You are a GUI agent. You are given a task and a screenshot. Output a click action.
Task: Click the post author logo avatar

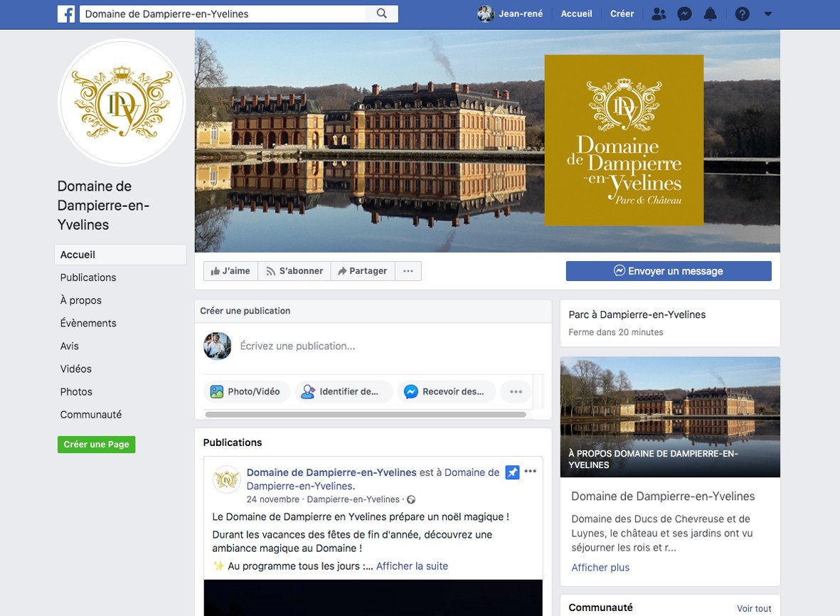pyautogui.click(x=227, y=479)
